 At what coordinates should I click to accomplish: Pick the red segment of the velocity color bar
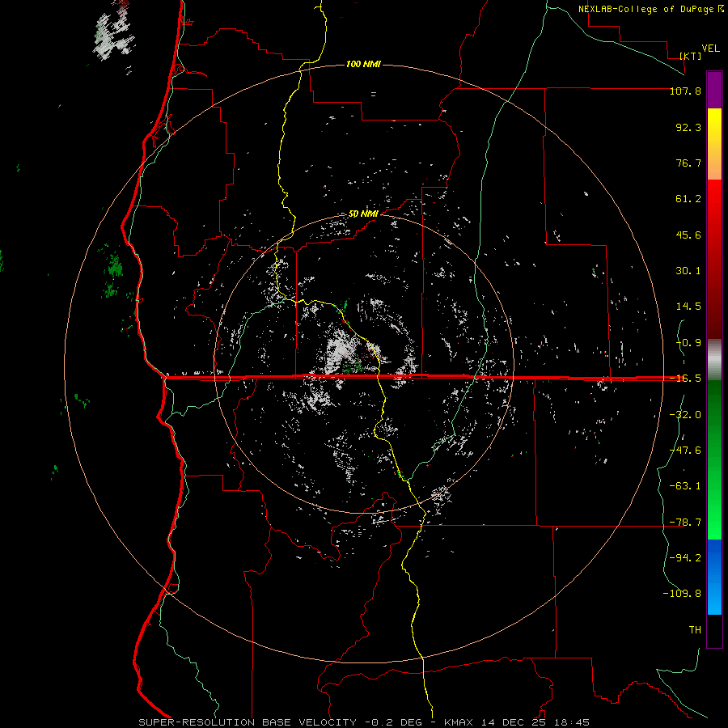point(714,259)
